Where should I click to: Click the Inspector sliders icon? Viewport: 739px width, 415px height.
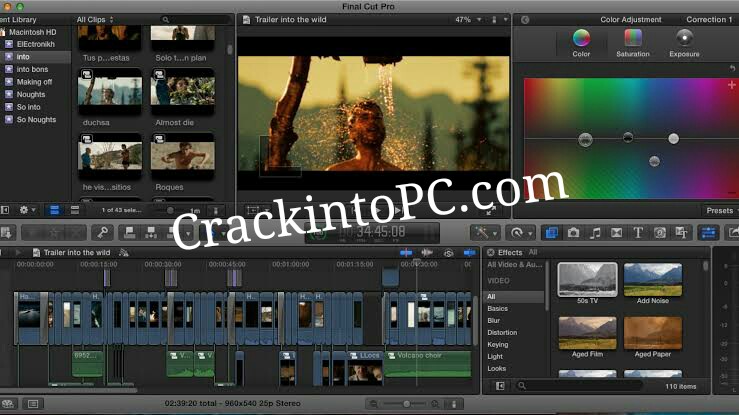[708, 233]
